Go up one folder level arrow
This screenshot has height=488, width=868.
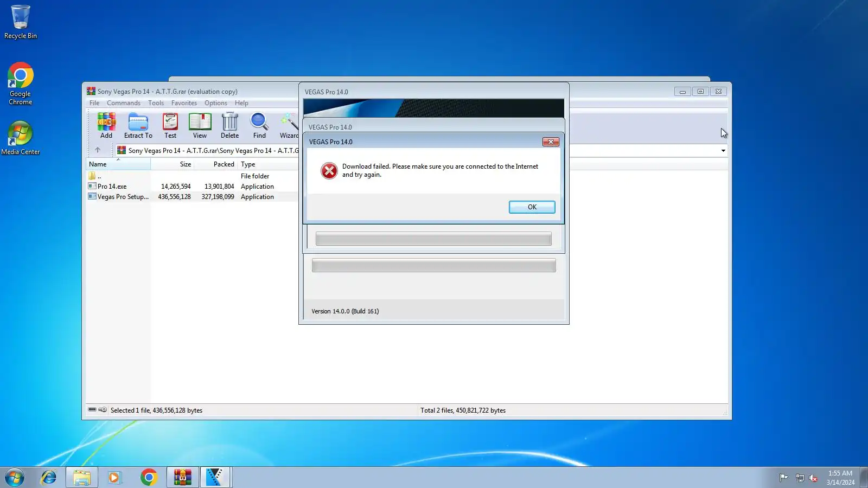click(98, 150)
